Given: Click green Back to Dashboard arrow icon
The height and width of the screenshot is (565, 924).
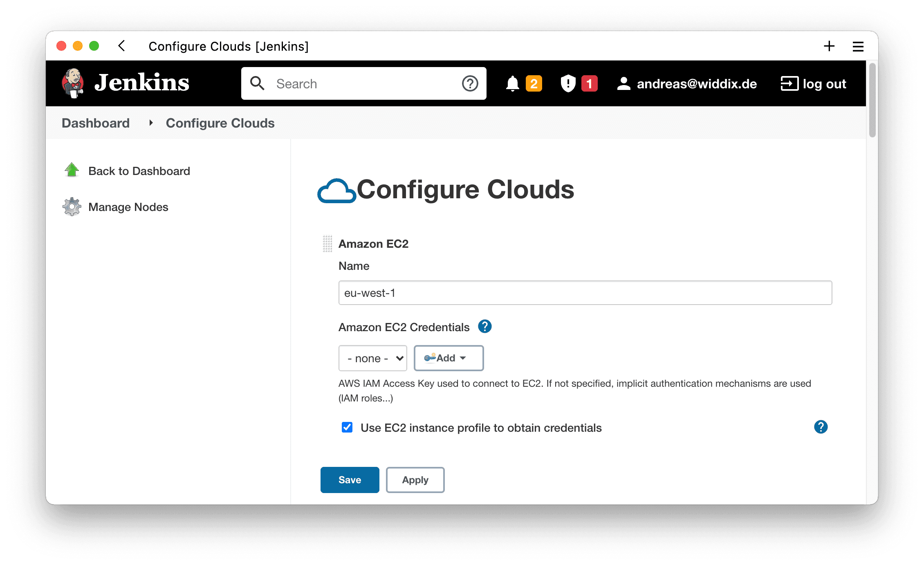Looking at the screenshot, I should 72,170.
